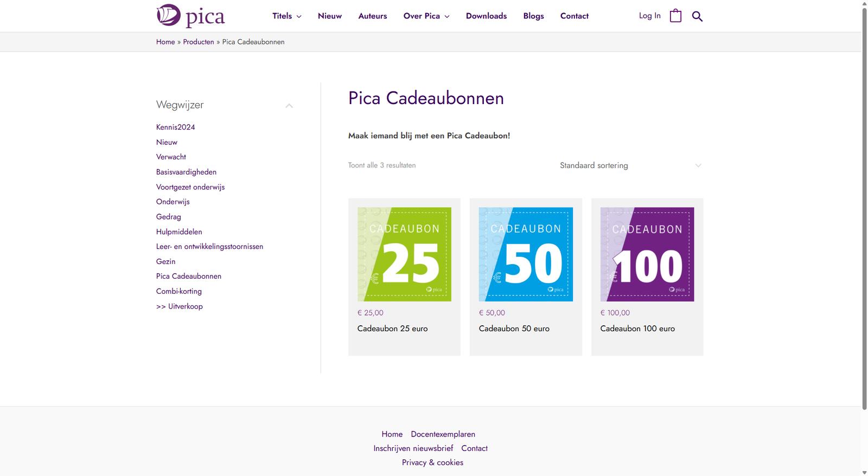868x476 pixels.
Task: Expand the Titels dropdown menu
Action: 286,16
